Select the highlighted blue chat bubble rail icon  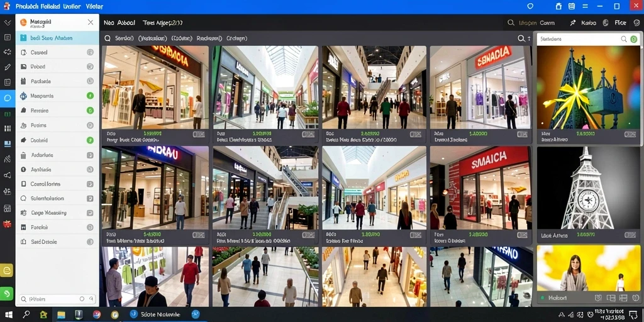tap(8, 97)
